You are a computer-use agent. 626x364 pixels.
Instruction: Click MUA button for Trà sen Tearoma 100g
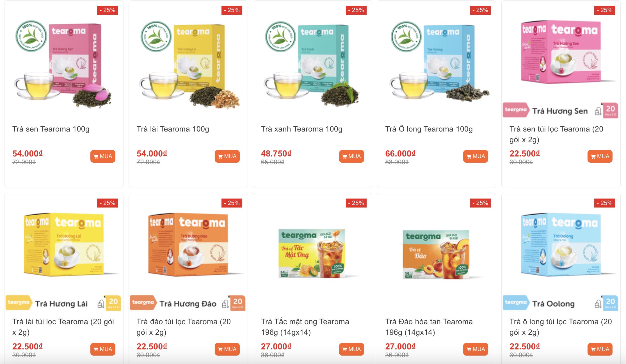[103, 156]
